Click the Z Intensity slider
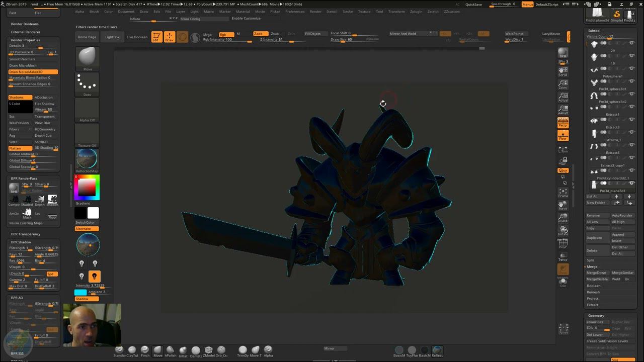The height and width of the screenshot is (362, 644). (x=276, y=40)
